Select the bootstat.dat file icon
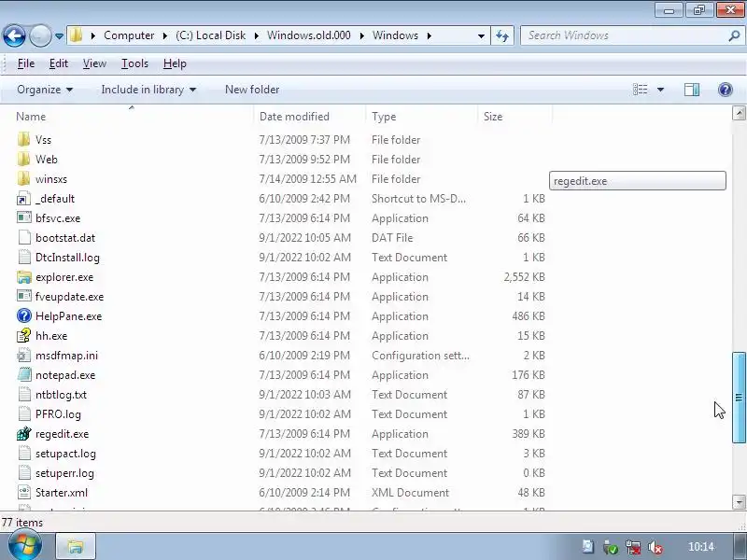Screen dimensions: 747x560 pos(24,238)
